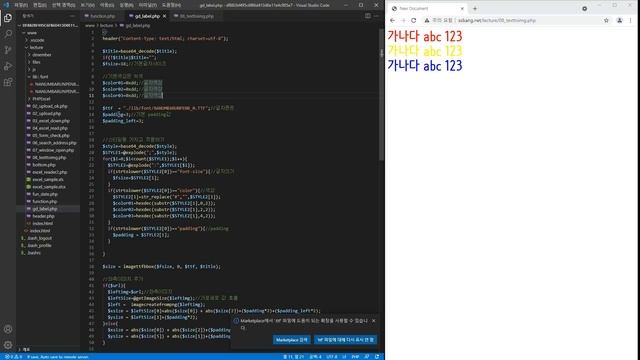Viewport: 640px width, 360px height.
Task: Click the notification bell in status bar
Action: 377,357
